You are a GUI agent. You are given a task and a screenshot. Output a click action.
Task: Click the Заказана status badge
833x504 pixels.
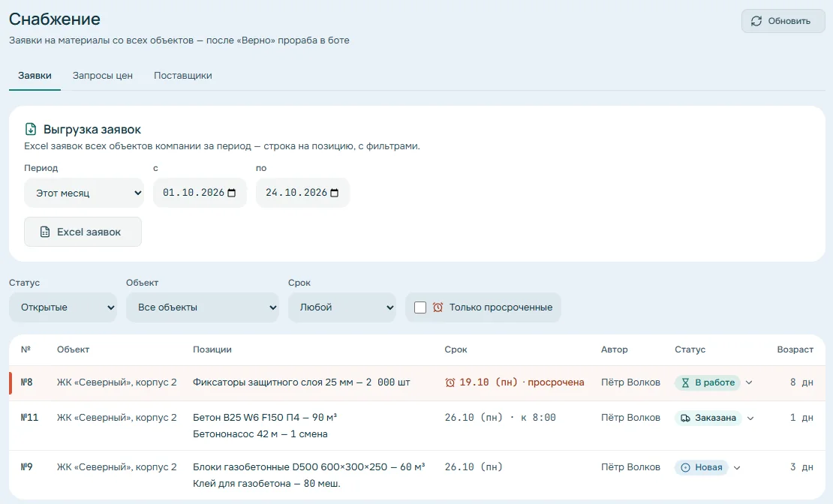[x=708, y=418]
